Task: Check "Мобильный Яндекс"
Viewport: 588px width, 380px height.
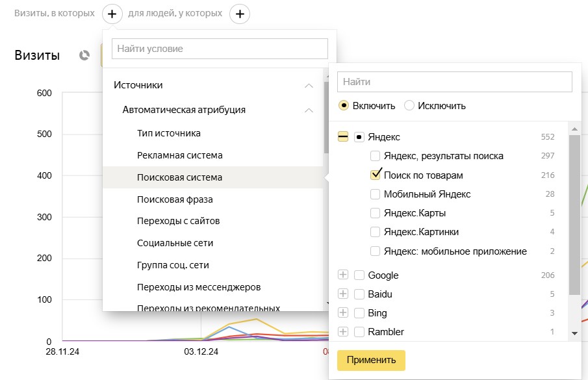Action: 376,194
